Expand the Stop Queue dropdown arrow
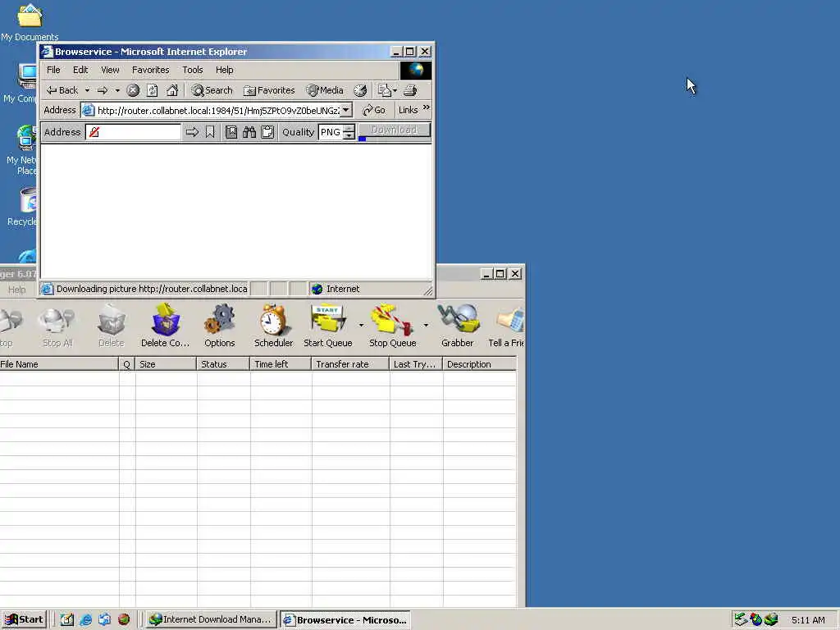 pos(426,325)
